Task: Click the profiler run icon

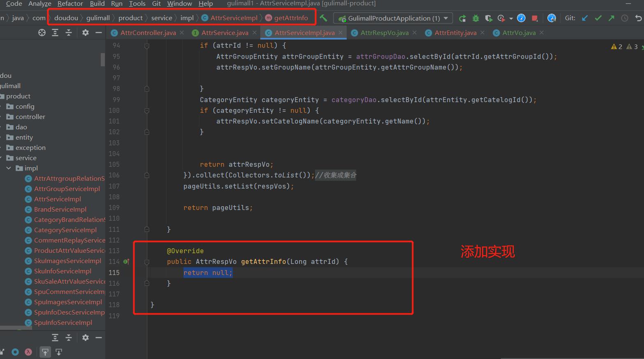Action: tap(501, 18)
